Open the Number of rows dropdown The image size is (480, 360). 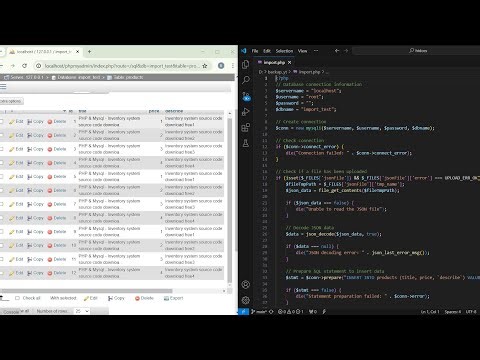coord(82,311)
